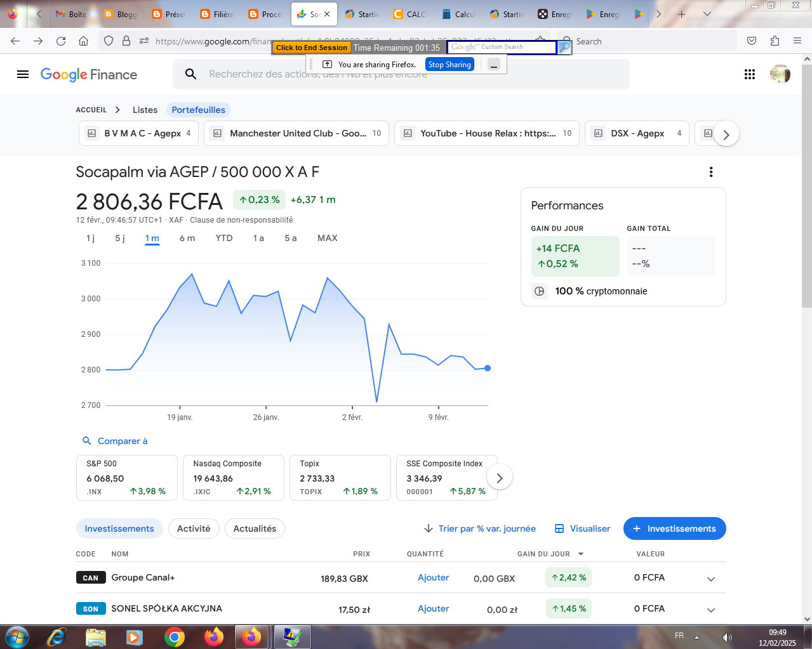
Task: Click the tracking protection shield icon
Action: tap(109, 41)
